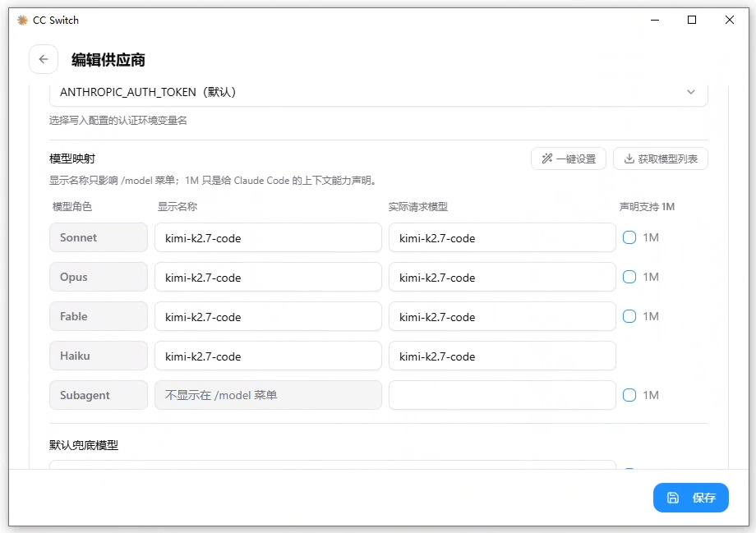Click the 一键设置 quick setup button
This screenshot has width=756, height=533.
point(569,159)
